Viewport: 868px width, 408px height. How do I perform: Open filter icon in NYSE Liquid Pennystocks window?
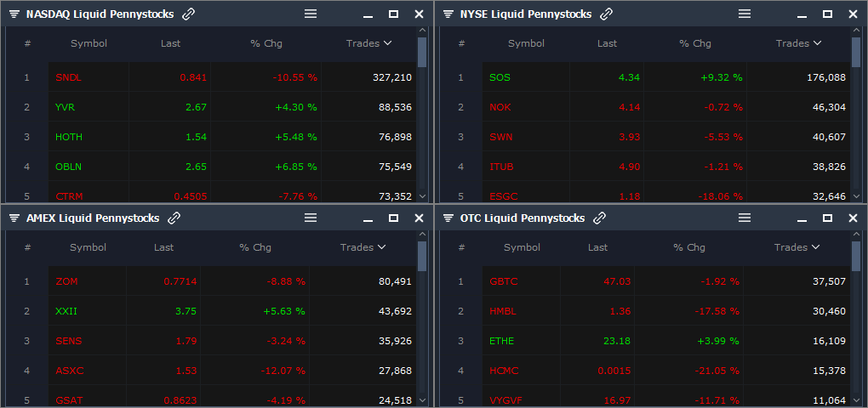pos(448,14)
